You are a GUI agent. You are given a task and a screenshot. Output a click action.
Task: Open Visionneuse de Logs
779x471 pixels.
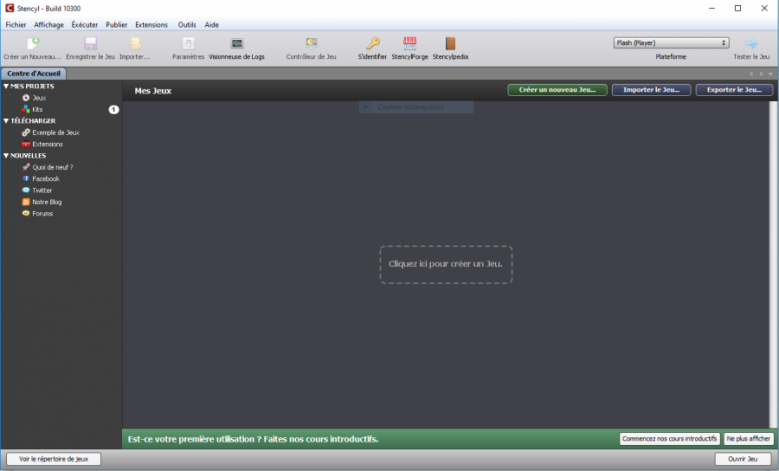click(237, 44)
